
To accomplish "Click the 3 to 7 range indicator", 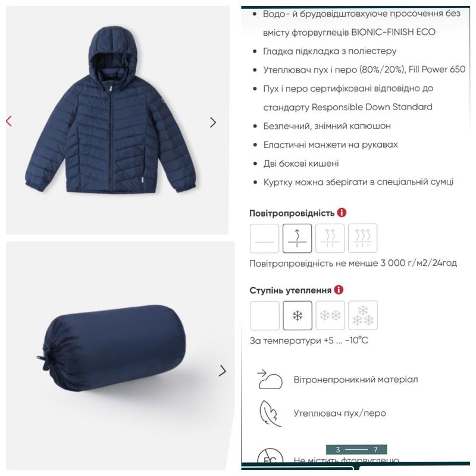I will pyautogui.click(x=356, y=449).
